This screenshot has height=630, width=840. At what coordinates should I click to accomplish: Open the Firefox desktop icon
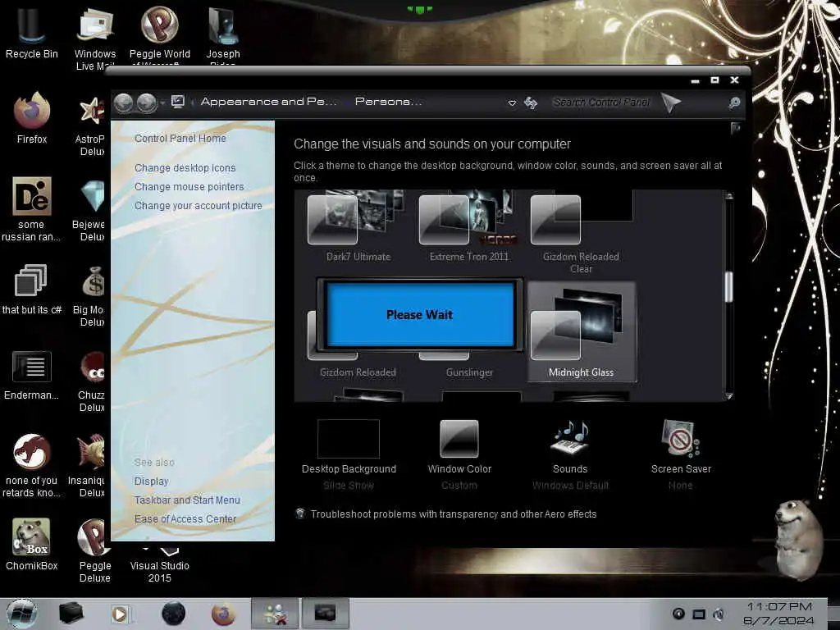click(32, 118)
